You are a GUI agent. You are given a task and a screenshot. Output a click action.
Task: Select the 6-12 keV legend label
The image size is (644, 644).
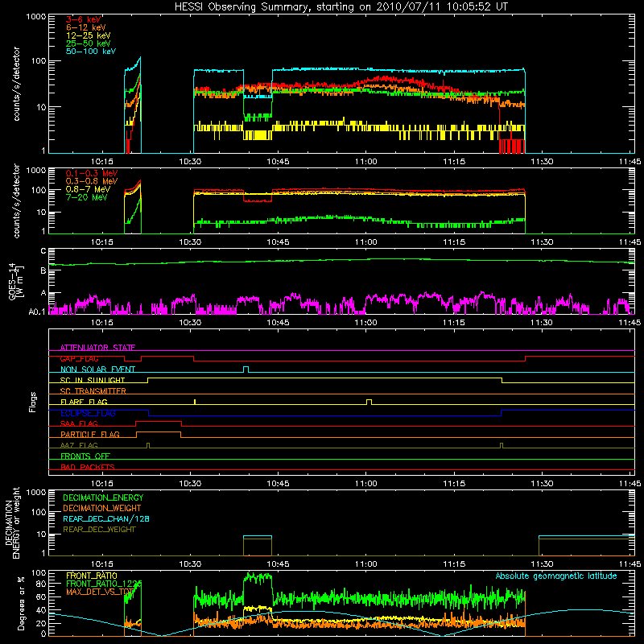tap(86, 27)
